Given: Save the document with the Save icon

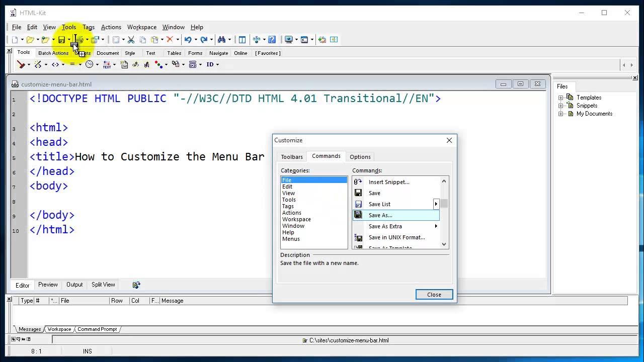Looking at the screenshot, I should click(x=61, y=39).
